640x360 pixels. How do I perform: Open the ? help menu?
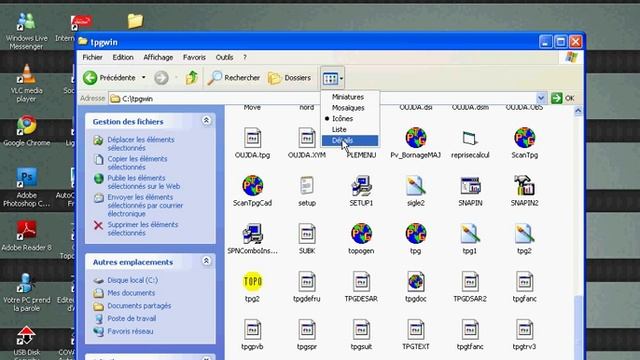tap(245, 57)
